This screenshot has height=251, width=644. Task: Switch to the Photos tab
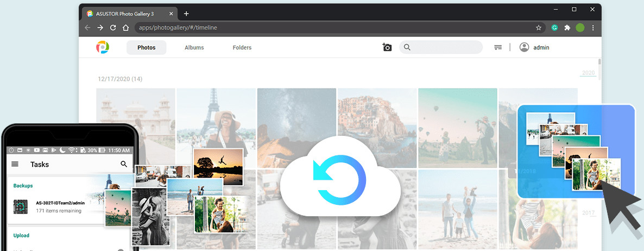146,48
